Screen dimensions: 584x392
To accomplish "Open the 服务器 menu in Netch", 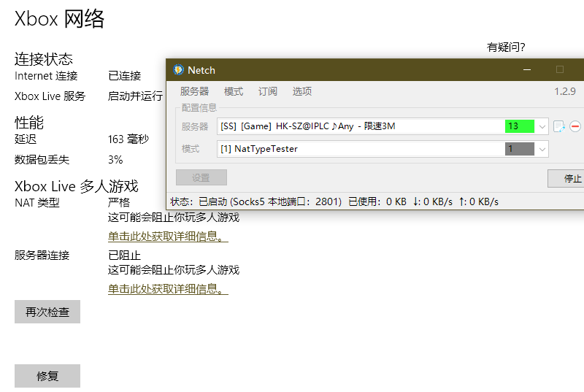I will (x=194, y=91).
